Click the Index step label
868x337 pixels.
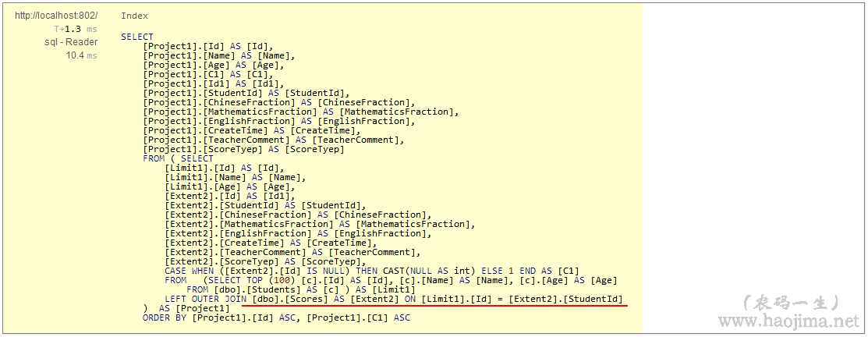134,16
